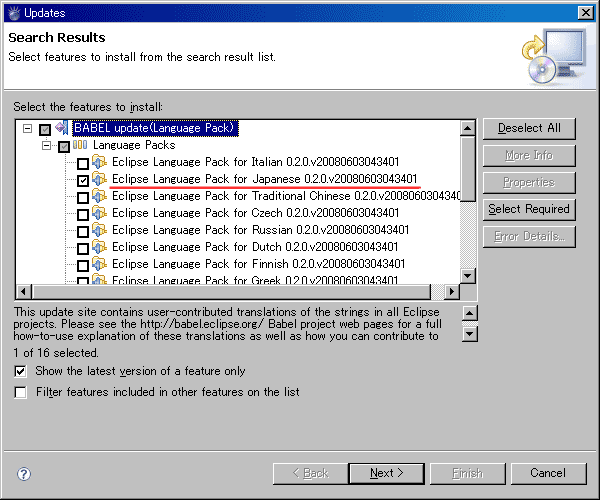This screenshot has height=500, width=600.
Task: Check the Finnish language pack box
Action: coord(83,265)
